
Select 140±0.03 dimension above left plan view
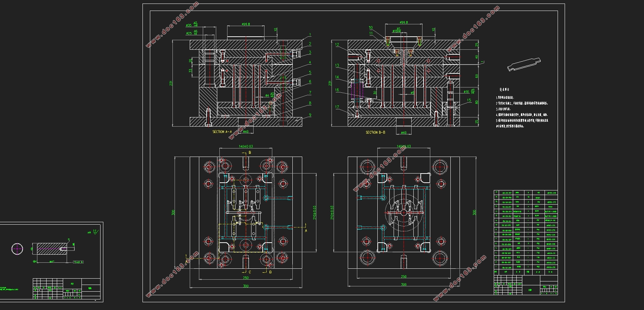pyautogui.click(x=246, y=146)
